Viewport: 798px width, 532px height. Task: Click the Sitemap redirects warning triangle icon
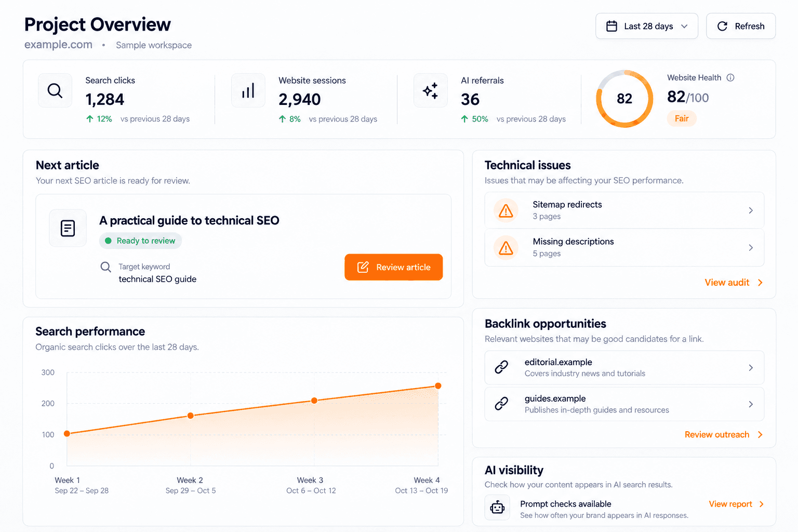click(x=506, y=211)
